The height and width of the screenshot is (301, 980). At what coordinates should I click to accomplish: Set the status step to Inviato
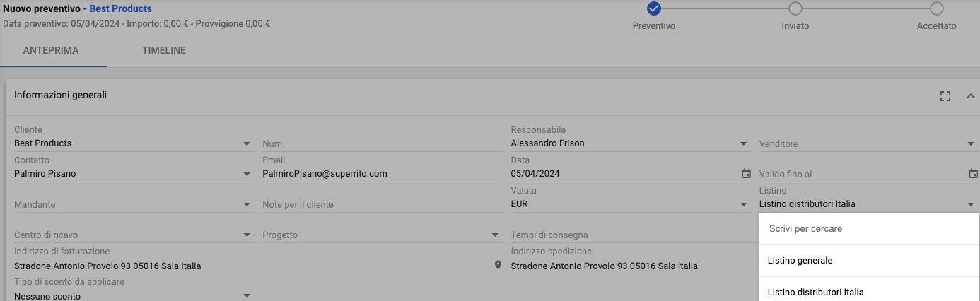[x=795, y=8]
